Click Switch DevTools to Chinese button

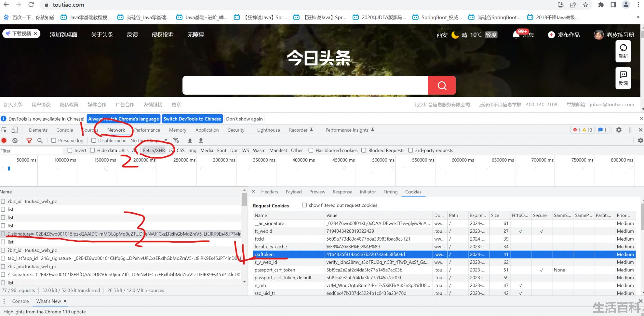[x=192, y=119]
